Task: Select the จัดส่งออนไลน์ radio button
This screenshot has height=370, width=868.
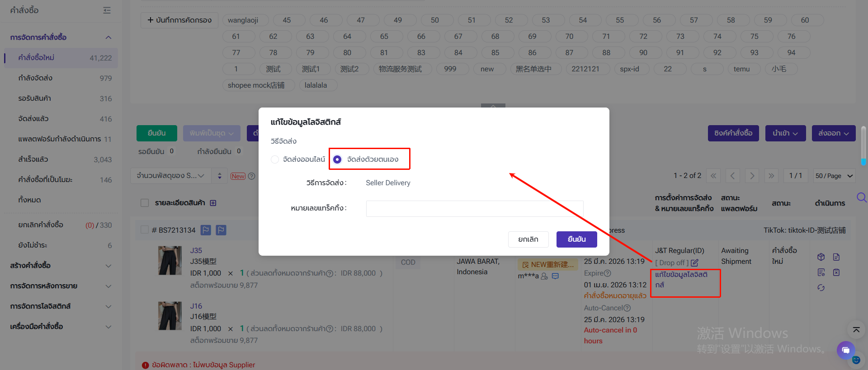Action: click(x=275, y=159)
